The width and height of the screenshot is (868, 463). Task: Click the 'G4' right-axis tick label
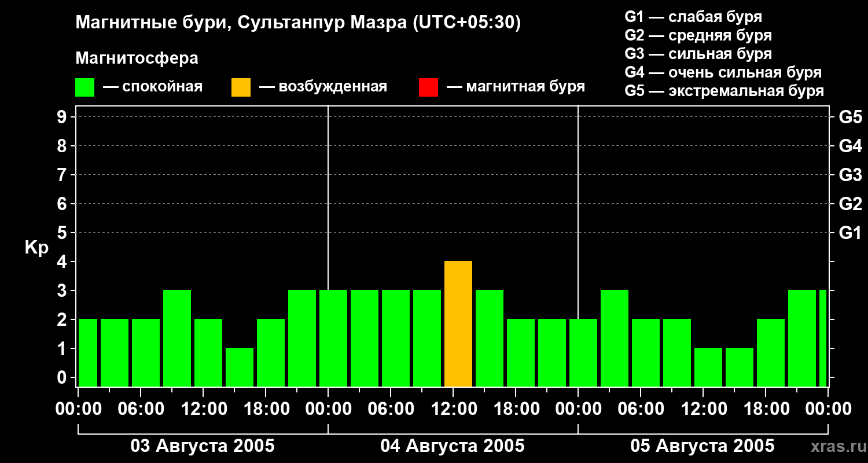pos(850,146)
